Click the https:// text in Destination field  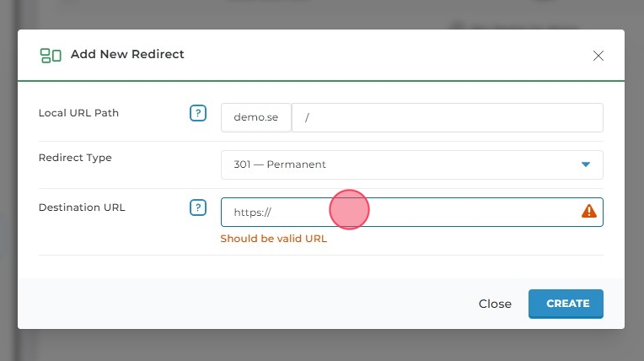252,213
